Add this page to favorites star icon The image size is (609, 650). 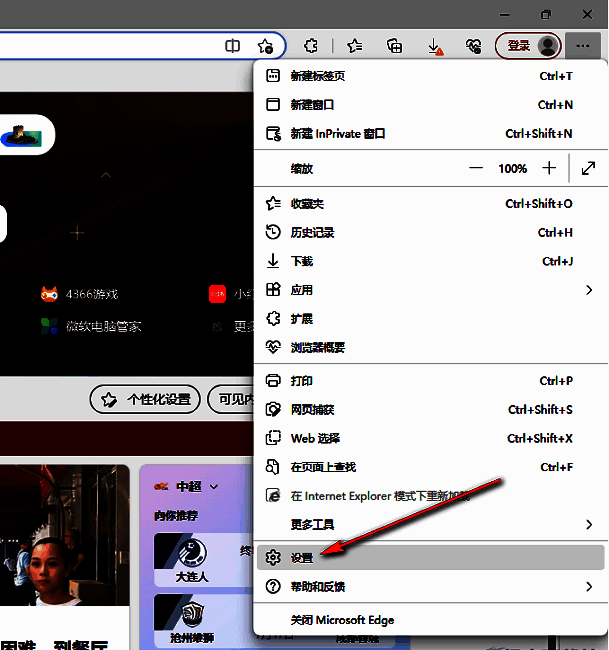point(265,46)
